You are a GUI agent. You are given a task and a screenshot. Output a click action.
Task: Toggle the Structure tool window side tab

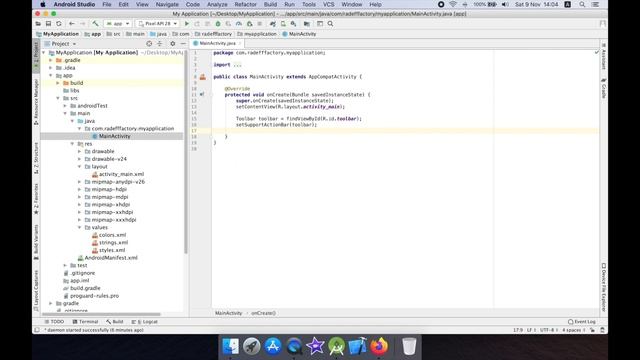(x=36, y=158)
